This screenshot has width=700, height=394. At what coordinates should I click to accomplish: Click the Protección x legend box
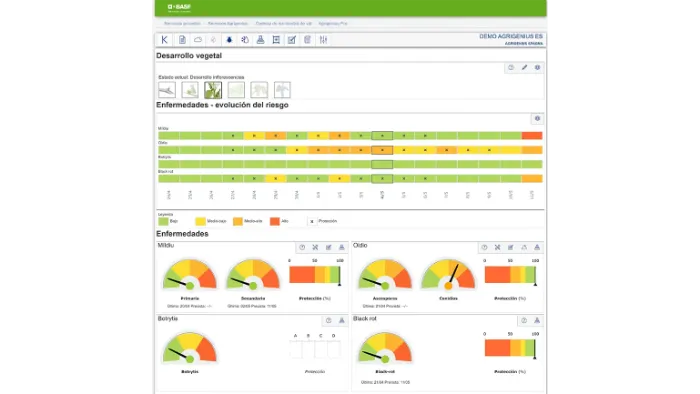coord(312,221)
